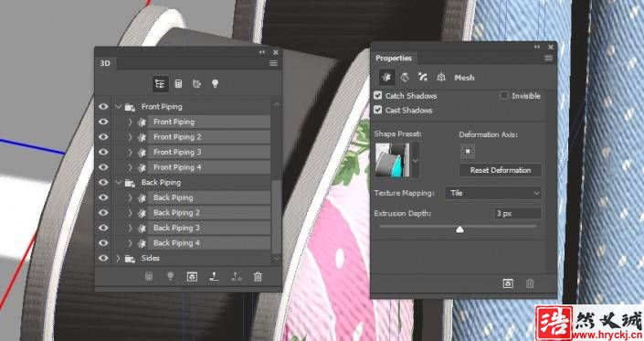Image resolution: width=644 pixels, height=341 pixels.
Task: Open the Shape Preset picker arrow
Action: pos(416,161)
